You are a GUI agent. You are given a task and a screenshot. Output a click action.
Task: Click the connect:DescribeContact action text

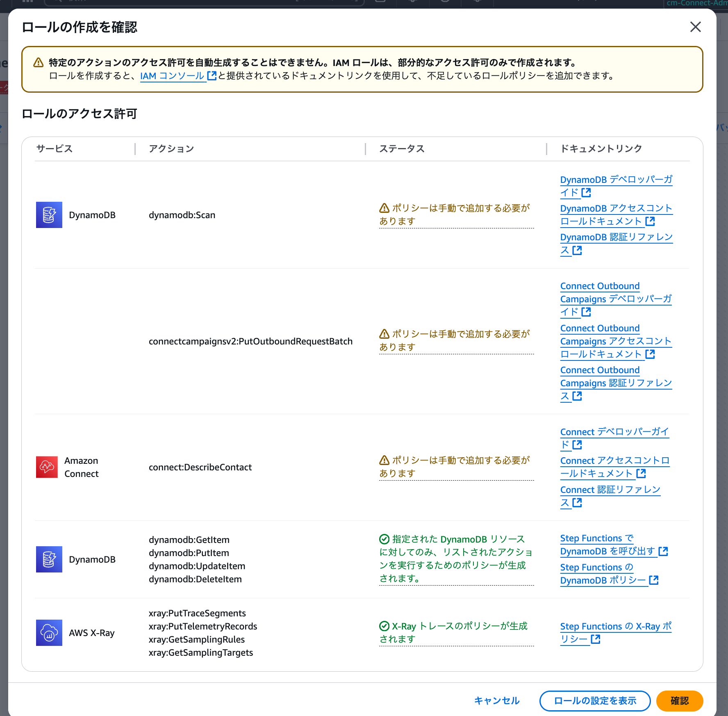pyautogui.click(x=200, y=467)
